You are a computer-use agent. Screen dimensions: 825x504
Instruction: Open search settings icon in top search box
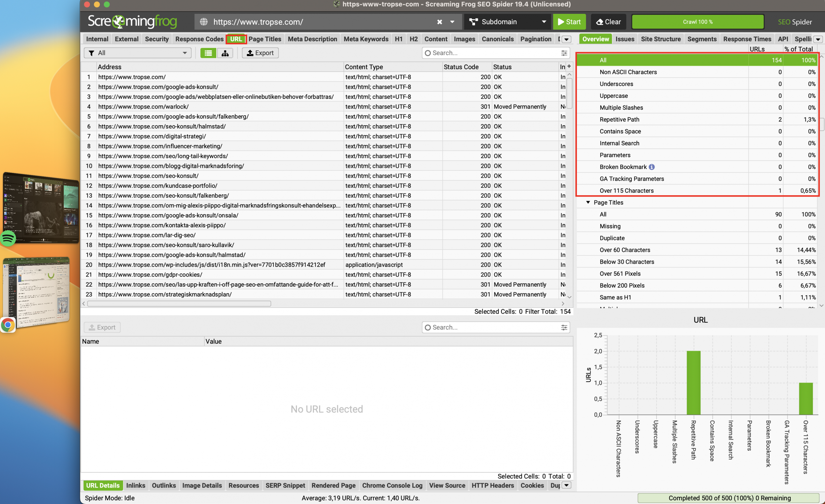[564, 53]
